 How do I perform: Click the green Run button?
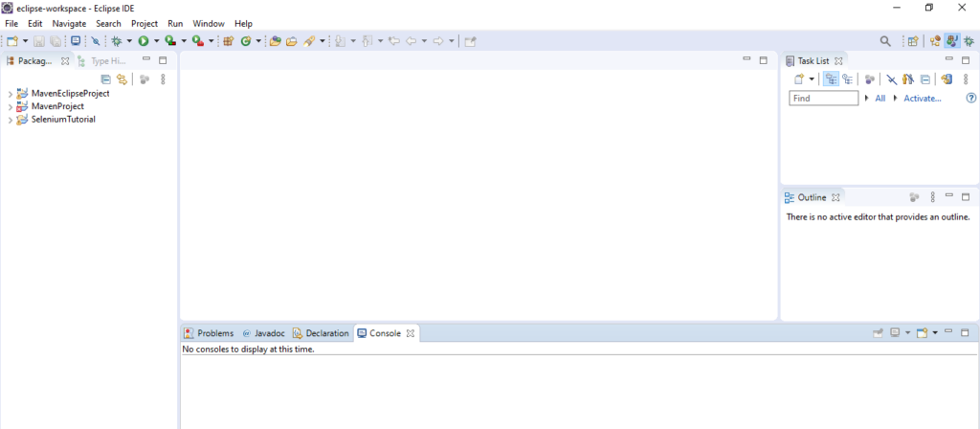(144, 41)
